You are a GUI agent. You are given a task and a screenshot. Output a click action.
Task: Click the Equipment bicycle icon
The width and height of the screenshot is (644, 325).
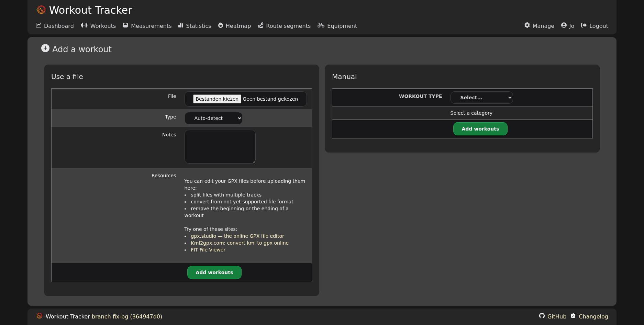click(x=321, y=25)
